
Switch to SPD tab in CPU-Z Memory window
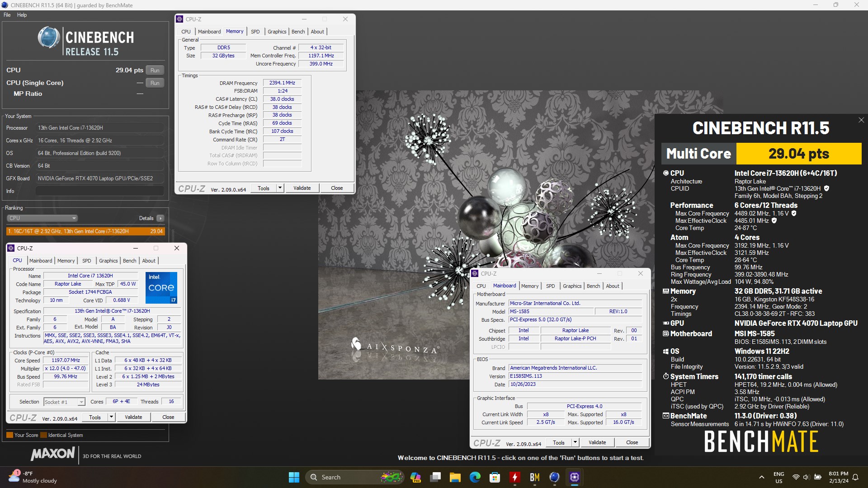pyautogui.click(x=255, y=32)
